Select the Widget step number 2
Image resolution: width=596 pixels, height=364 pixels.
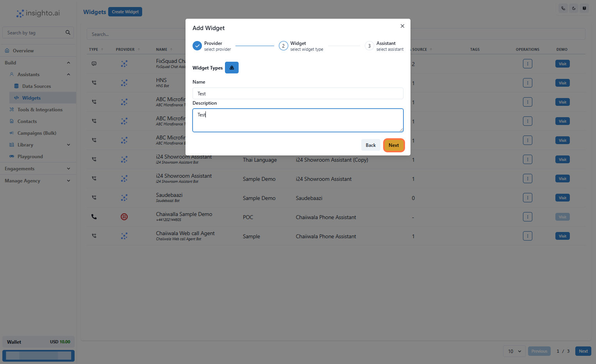pos(283,46)
